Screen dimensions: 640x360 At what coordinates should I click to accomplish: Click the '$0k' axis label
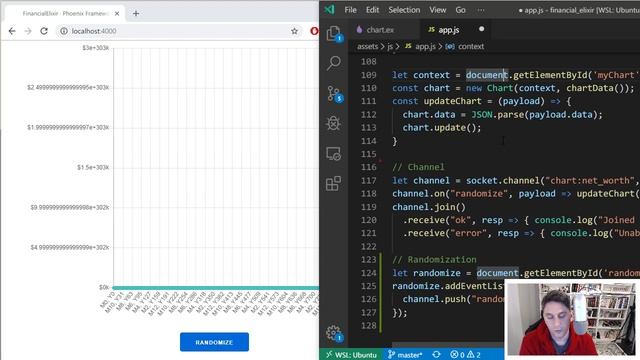click(104, 287)
